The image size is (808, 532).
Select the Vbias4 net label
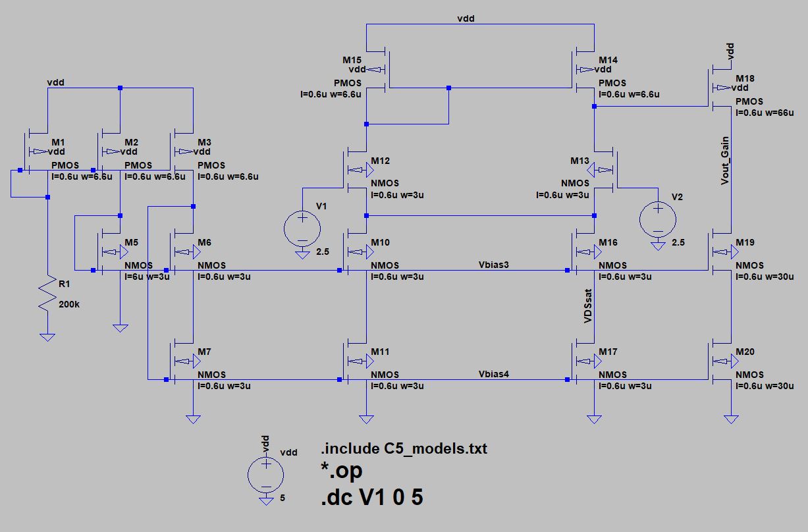tap(494, 373)
